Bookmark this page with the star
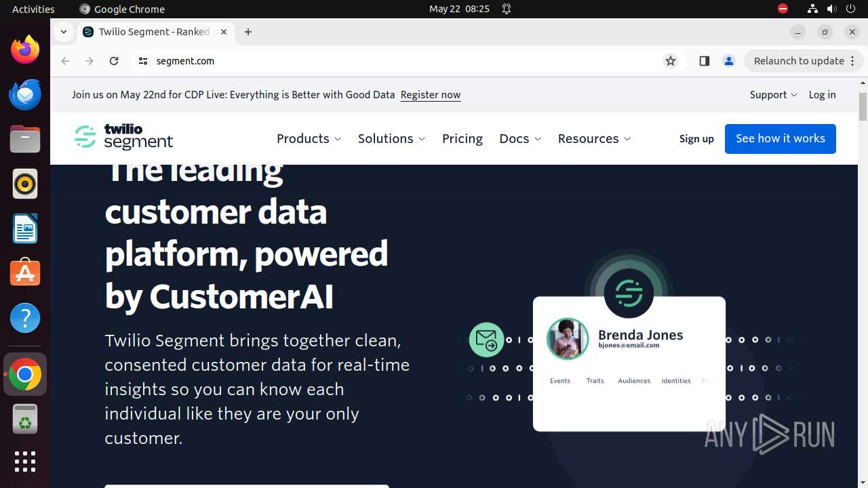868x488 pixels. click(671, 61)
